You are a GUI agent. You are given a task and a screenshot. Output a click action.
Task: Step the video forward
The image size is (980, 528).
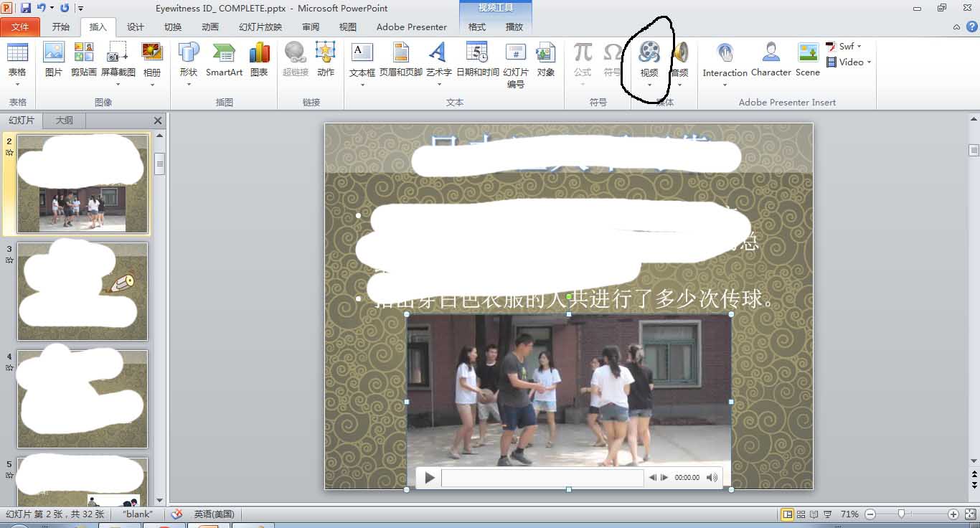(664, 478)
